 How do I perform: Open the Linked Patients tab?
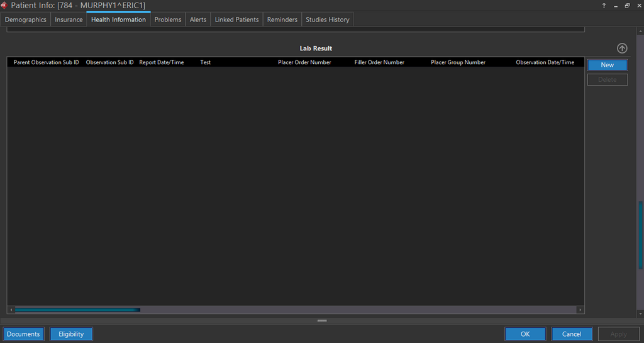236,20
